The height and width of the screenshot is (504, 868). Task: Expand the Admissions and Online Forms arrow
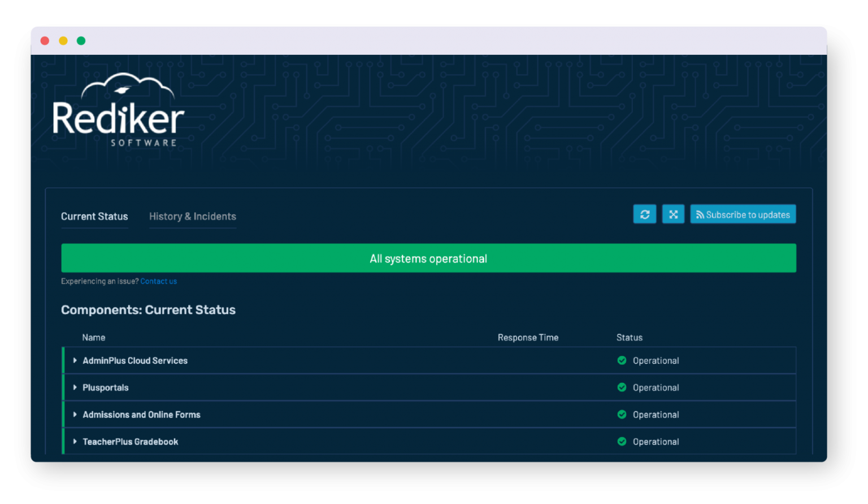coord(75,415)
